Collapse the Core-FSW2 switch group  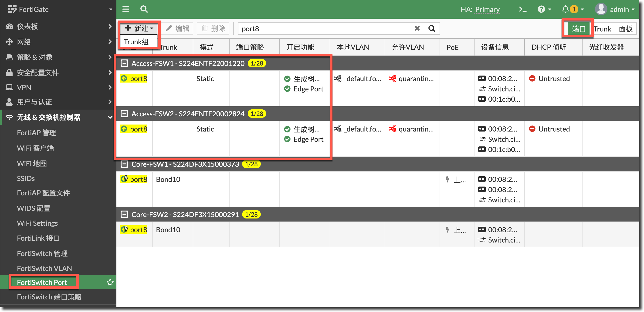click(x=124, y=214)
